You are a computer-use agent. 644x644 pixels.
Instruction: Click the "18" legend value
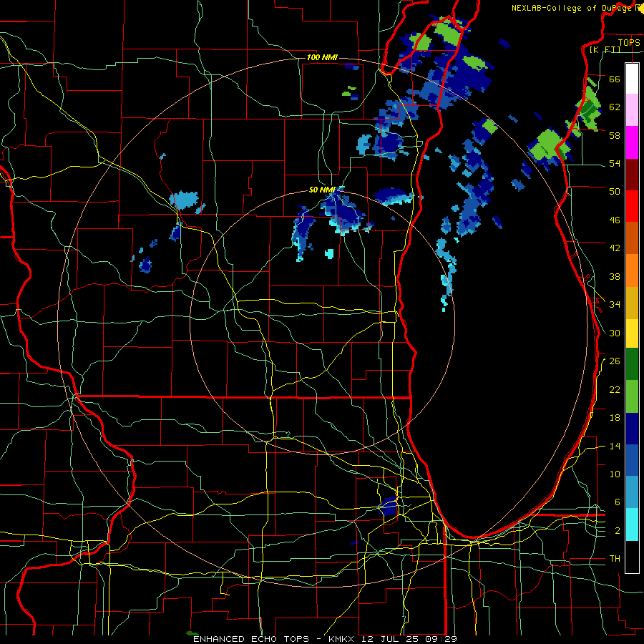pos(615,418)
